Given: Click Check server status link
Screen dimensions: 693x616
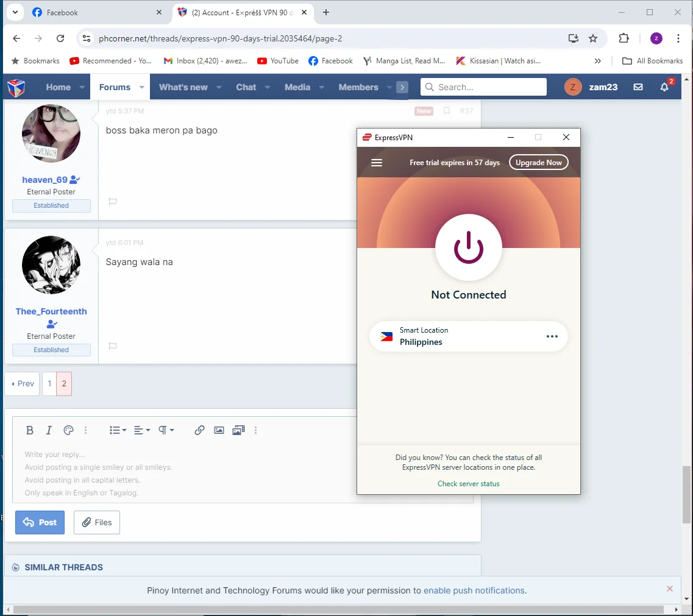Looking at the screenshot, I should pyautogui.click(x=469, y=484).
